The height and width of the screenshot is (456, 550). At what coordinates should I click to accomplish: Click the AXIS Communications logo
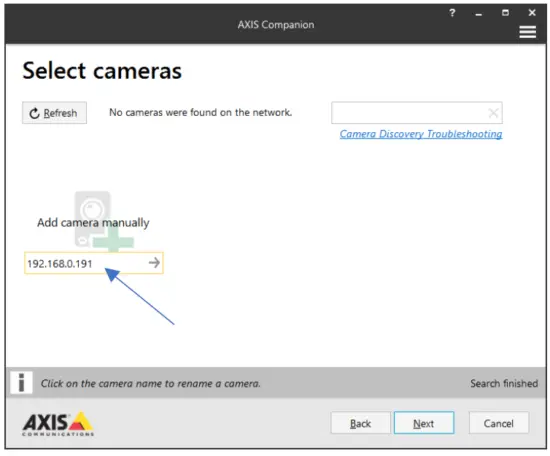click(58, 424)
